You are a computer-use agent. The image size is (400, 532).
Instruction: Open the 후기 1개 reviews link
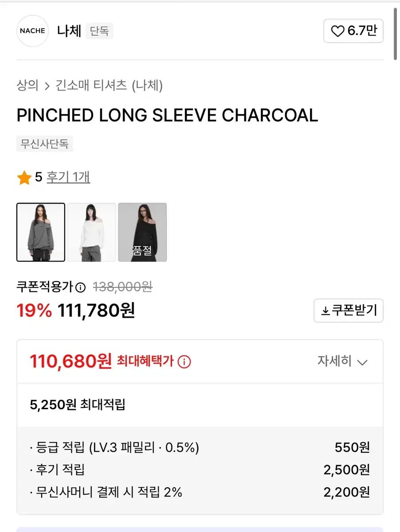[x=68, y=177]
